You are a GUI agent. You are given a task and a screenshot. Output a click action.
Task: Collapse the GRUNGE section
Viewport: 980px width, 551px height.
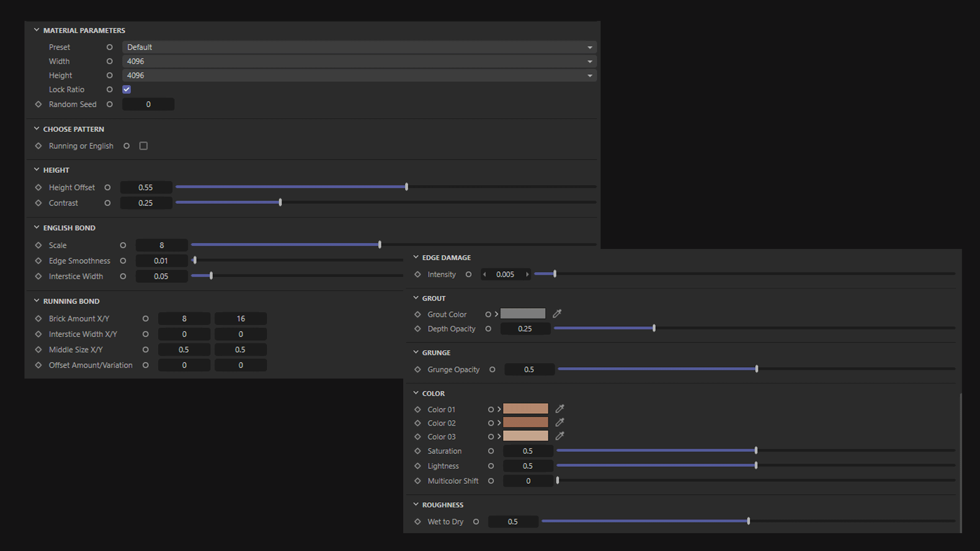tap(415, 353)
